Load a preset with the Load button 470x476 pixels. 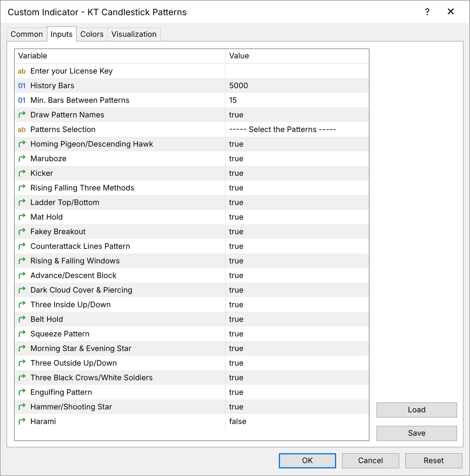[417, 410]
